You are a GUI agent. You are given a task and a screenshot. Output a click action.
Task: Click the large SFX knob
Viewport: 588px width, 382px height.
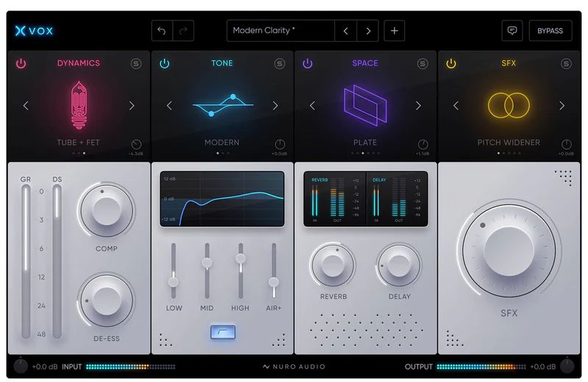pyautogui.click(x=509, y=251)
